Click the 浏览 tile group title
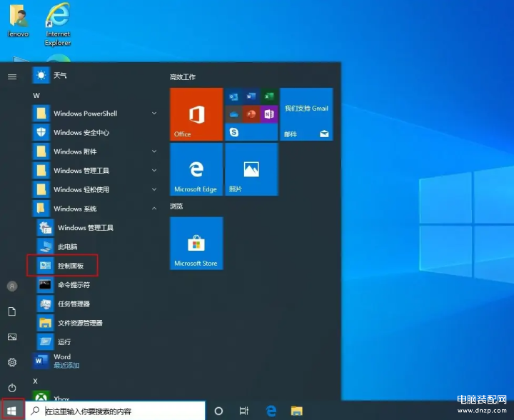Viewport: 514px width, 420px height. [176, 206]
